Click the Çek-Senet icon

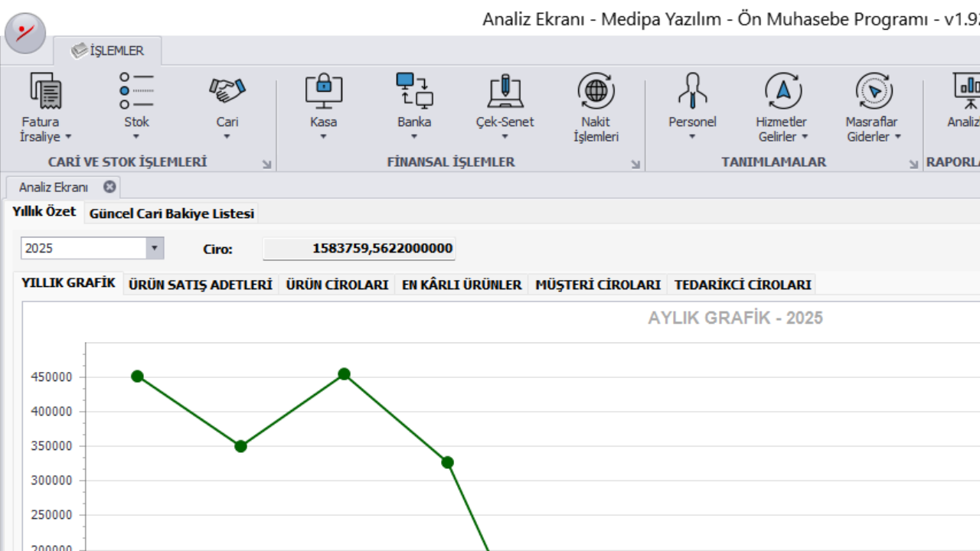[505, 92]
